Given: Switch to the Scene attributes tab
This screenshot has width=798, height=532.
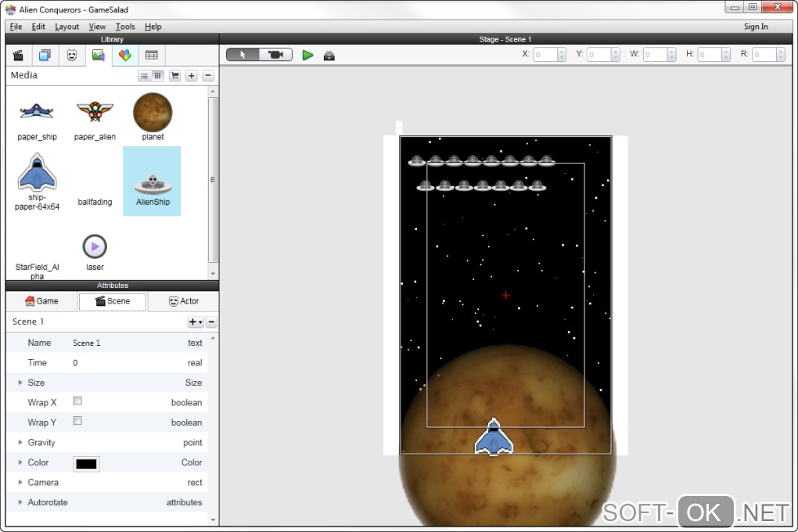Looking at the screenshot, I should (113, 301).
